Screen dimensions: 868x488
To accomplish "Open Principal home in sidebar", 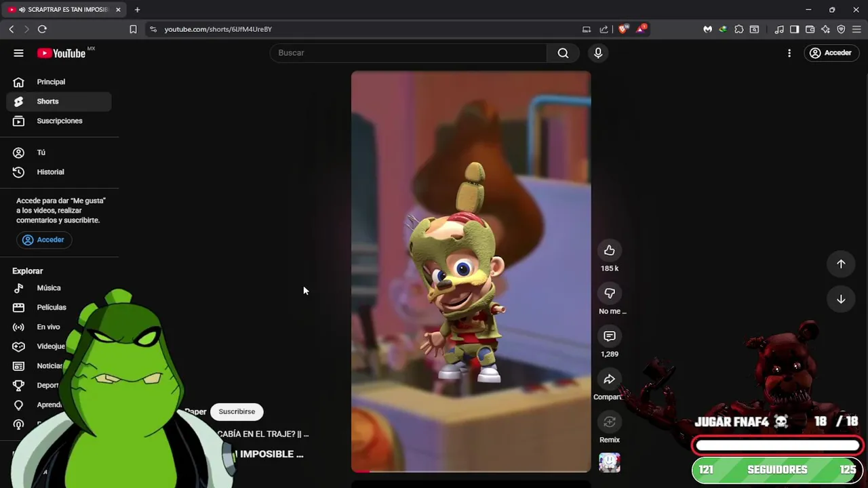I will [x=60, y=82].
